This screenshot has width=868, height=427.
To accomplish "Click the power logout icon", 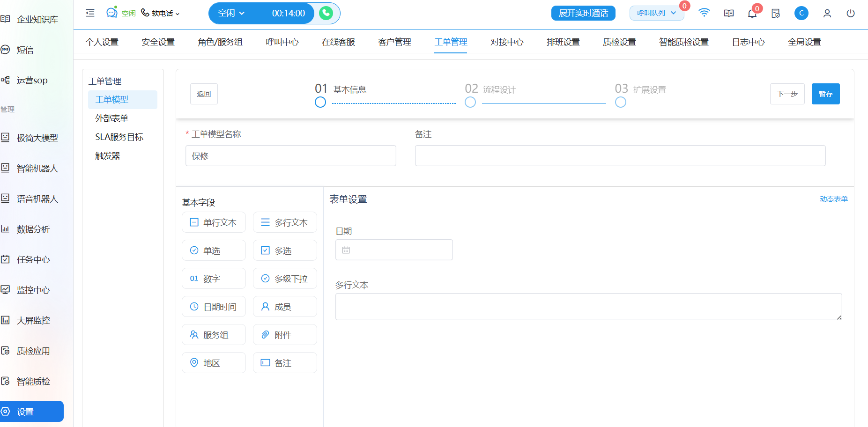I will tap(851, 13).
